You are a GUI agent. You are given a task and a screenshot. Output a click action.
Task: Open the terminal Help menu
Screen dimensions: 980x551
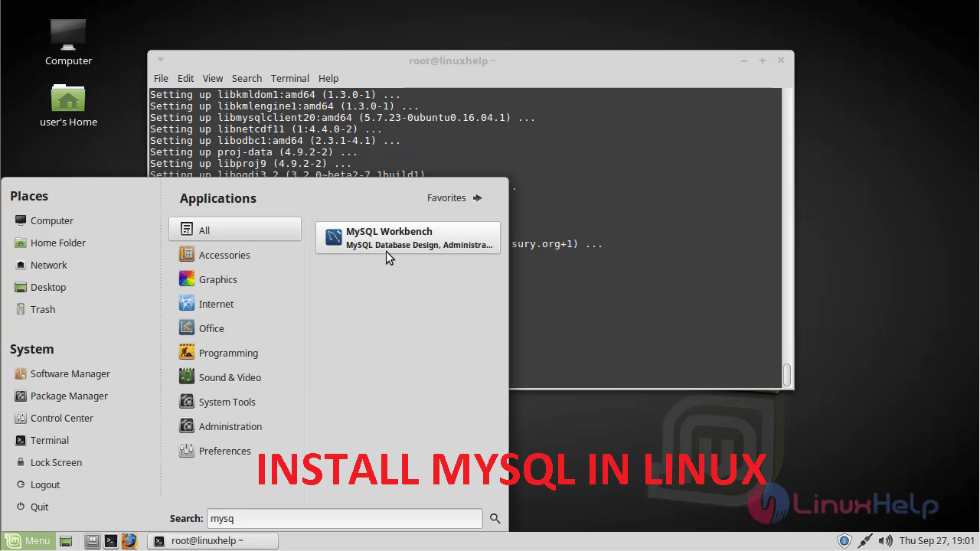point(328,78)
